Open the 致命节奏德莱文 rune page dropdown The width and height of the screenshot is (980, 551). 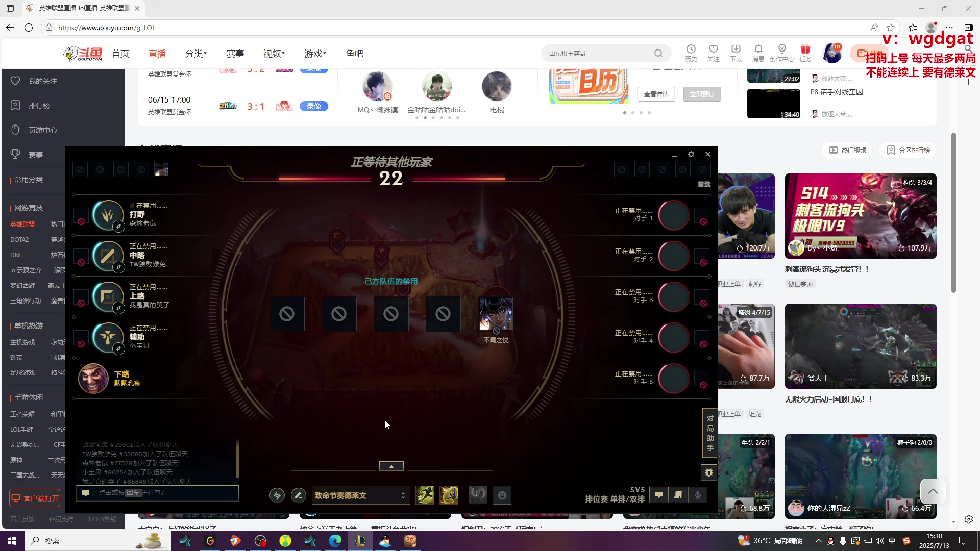(360, 495)
